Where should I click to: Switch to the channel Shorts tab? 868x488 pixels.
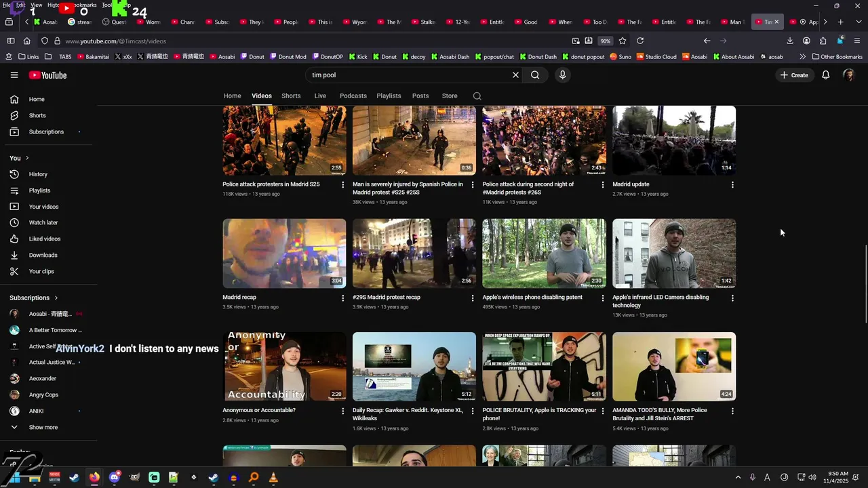(x=291, y=96)
